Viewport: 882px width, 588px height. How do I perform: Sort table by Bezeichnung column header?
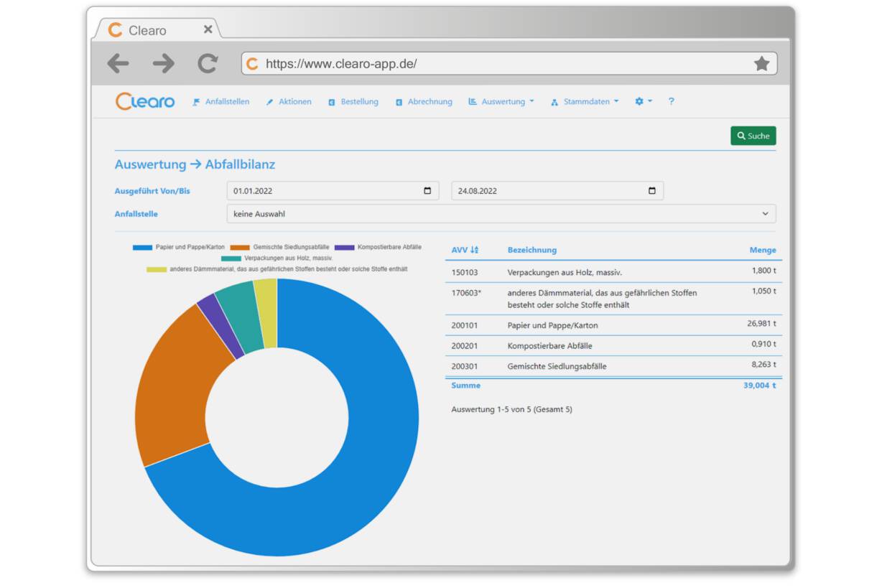pos(532,250)
